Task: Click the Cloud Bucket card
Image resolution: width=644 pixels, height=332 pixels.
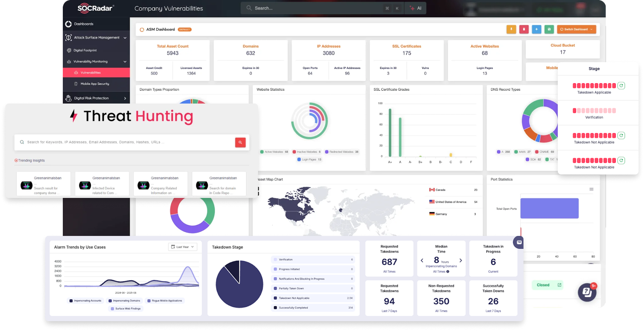Action: [563, 49]
